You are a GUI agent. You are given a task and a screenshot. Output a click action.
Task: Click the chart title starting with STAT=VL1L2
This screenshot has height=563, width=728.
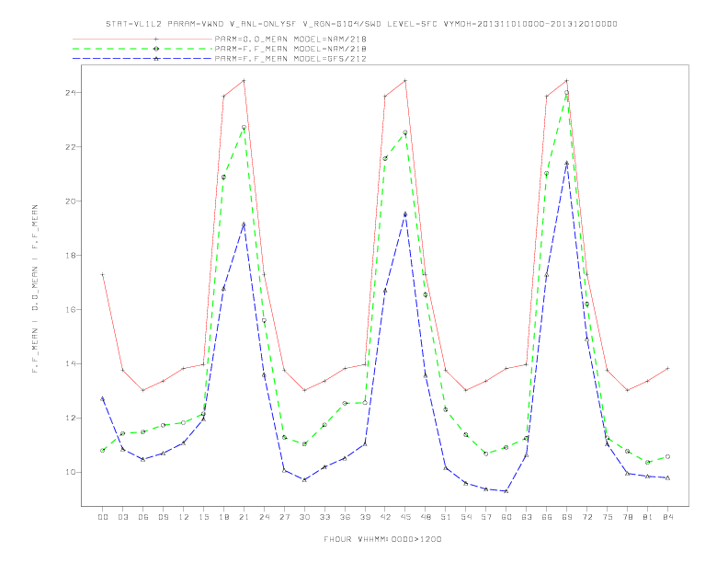coord(361,24)
